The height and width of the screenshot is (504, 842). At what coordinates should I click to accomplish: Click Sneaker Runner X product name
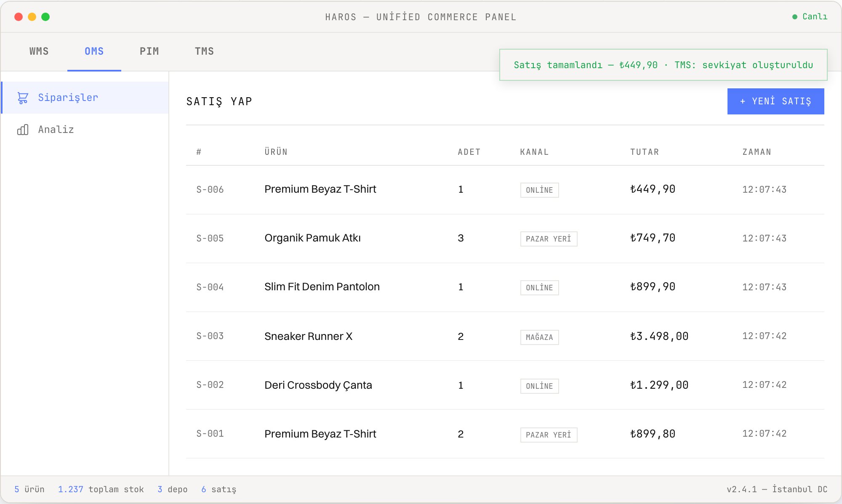click(308, 337)
